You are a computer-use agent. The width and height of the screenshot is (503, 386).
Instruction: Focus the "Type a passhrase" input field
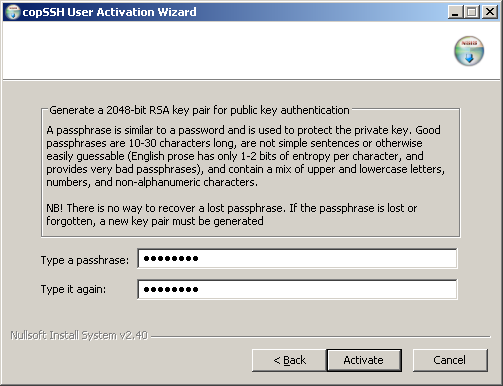297,258
